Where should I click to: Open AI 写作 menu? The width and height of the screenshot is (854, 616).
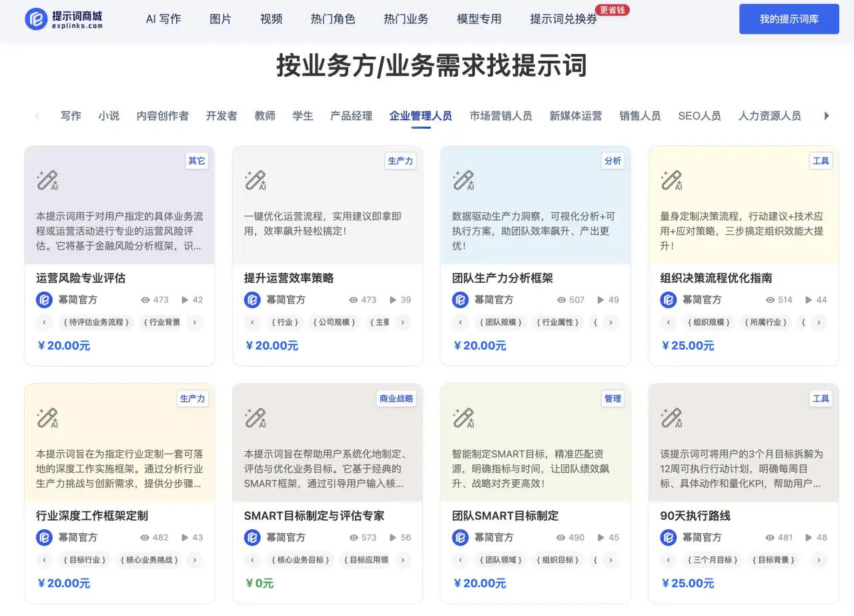pyautogui.click(x=163, y=19)
